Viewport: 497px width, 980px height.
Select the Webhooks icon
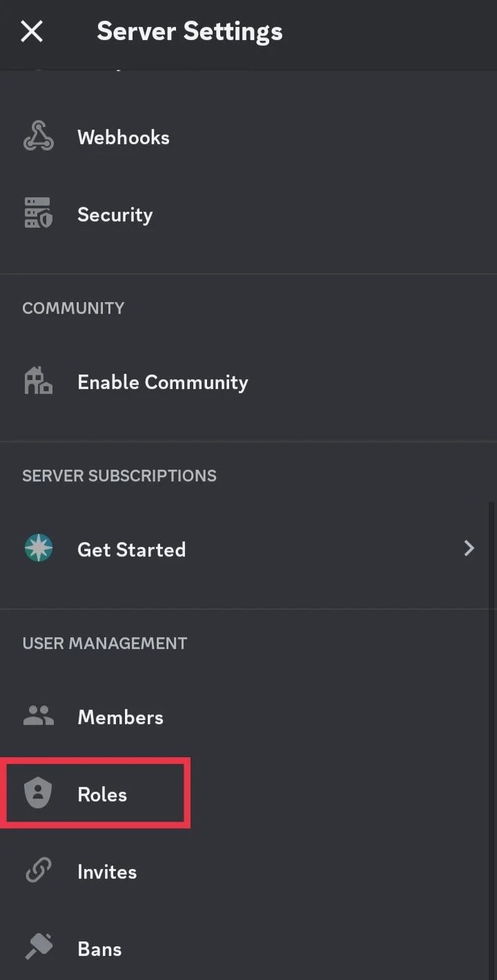coord(38,136)
